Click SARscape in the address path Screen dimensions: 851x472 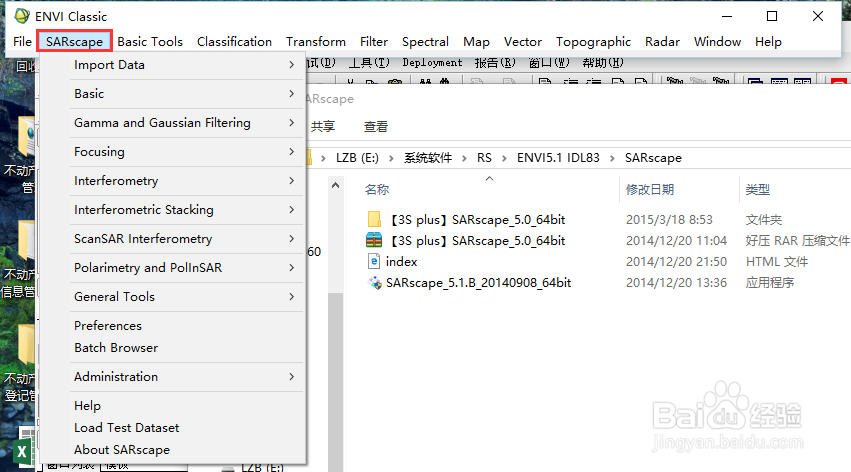click(x=653, y=158)
